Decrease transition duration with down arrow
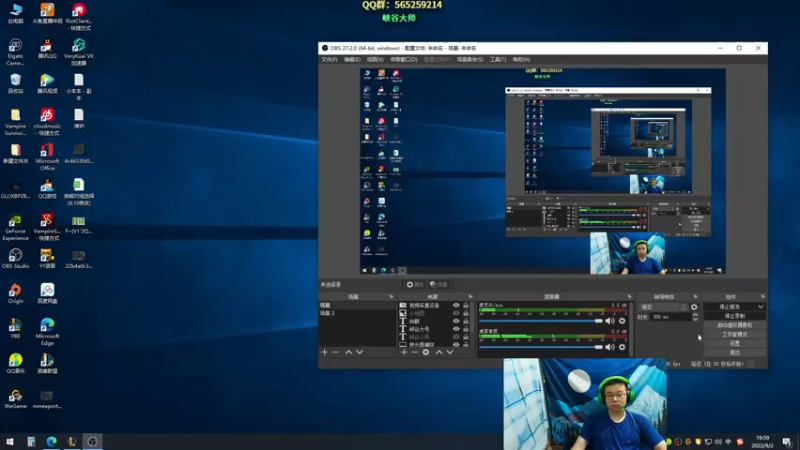800x450 pixels. (695, 319)
